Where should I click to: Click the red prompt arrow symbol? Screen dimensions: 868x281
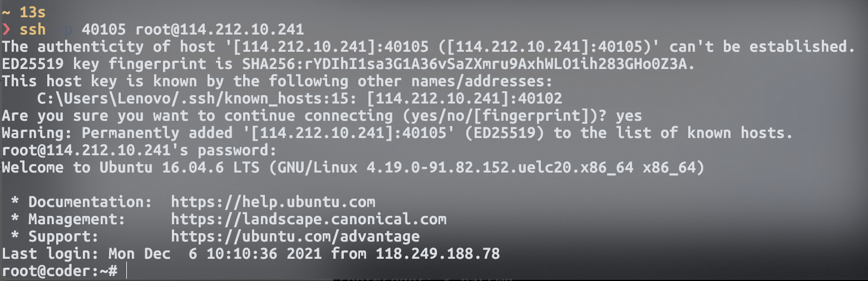[x=7, y=28]
